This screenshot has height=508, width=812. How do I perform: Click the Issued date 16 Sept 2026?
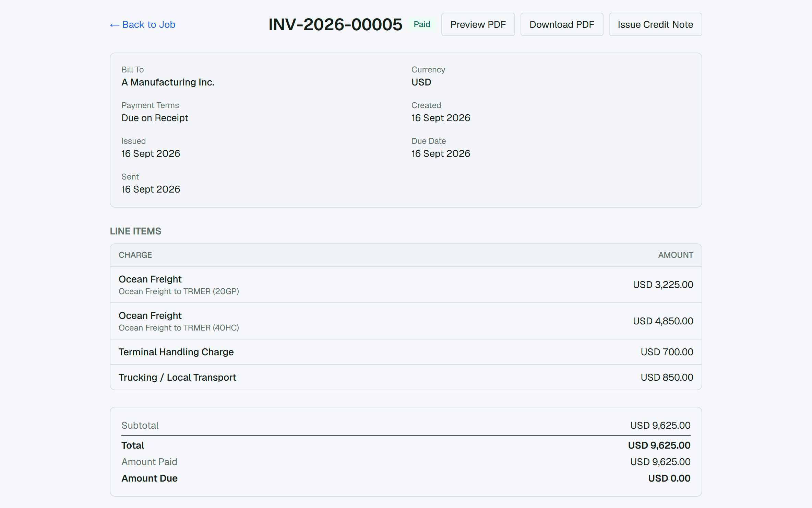coord(151,154)
